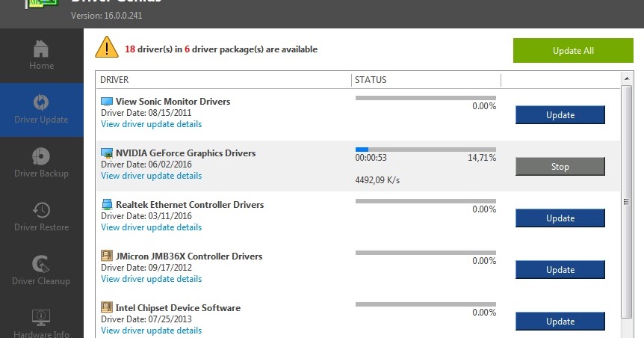Select the View Sonic Monitor Drivers title
This screenshot has width=644, height=338.
pyautogui.click(x=173, y=102)
